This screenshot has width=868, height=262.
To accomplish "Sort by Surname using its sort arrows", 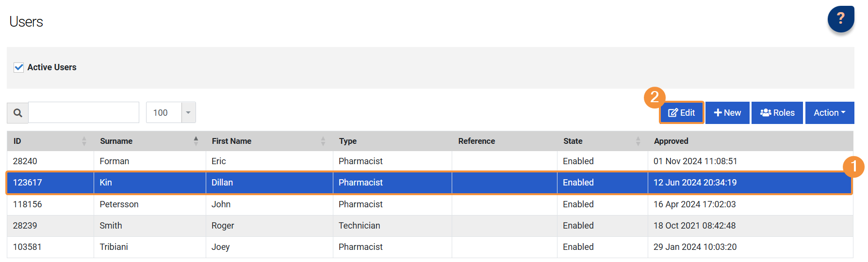I will click(x=196, y=141).
